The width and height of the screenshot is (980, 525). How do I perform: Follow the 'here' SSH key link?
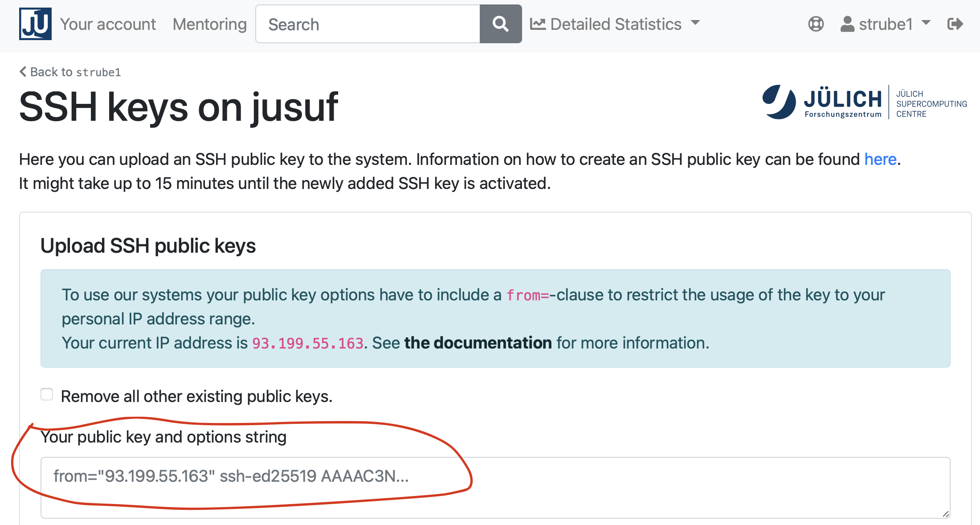[880, 159]
